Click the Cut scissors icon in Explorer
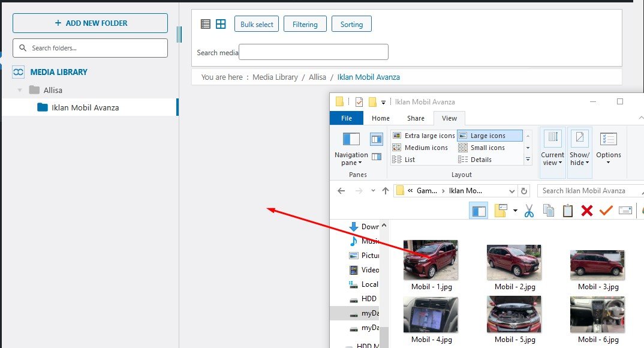644x348 pixels. pyautogui.click(x=528, y=211)
